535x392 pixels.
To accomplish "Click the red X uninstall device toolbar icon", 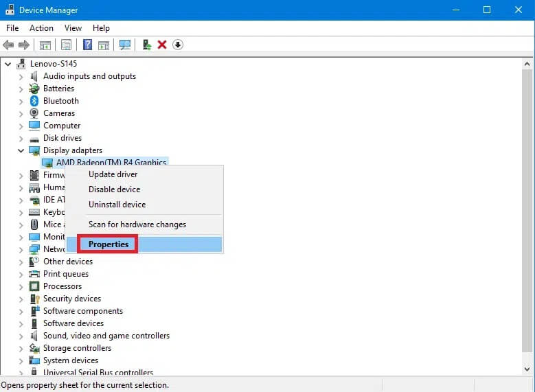I will click(x=162, y=45).
